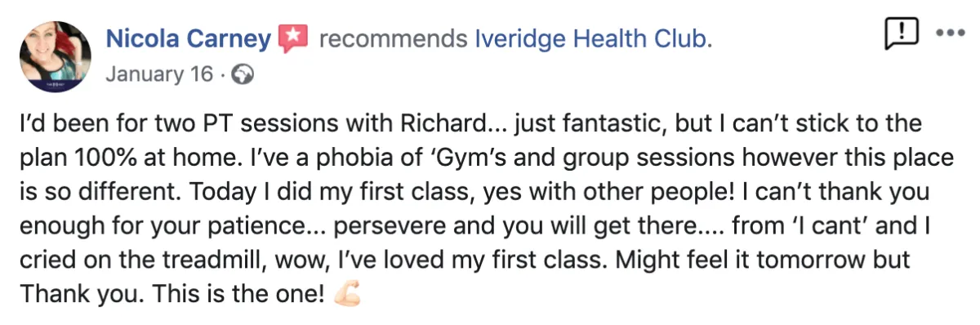Open the Iveridge Health Club page link
Image resolution: width=980 pixels, height=325 pixels.
593,38
